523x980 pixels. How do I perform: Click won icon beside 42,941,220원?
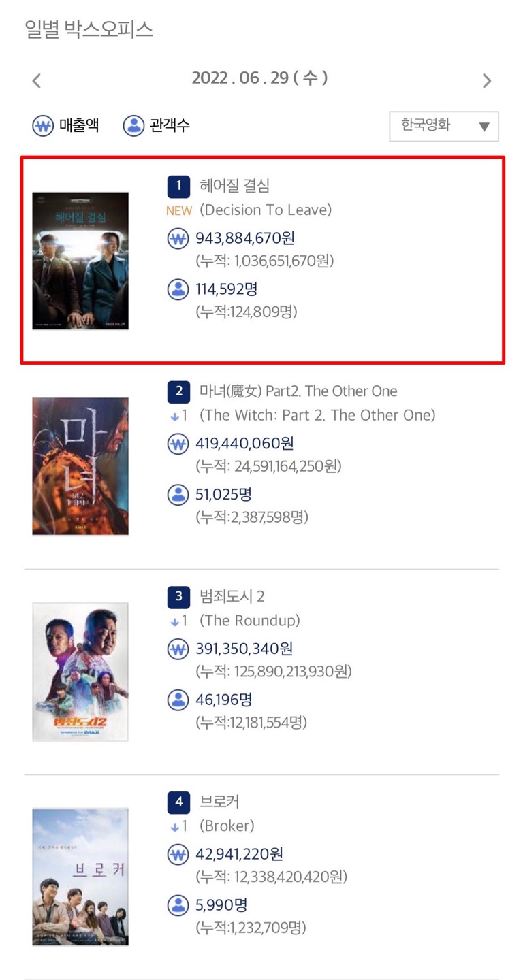click(x=178, y=855)
